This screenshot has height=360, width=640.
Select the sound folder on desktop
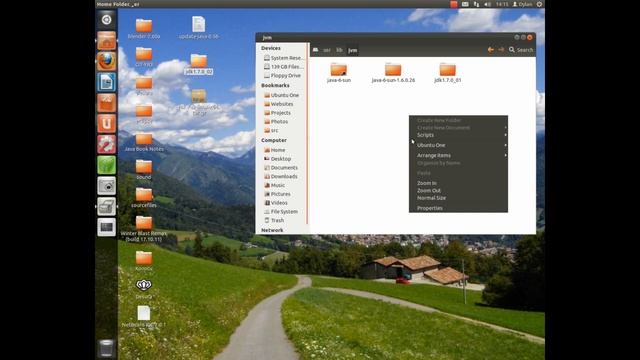pyautogui.click(x=144, y=170)
